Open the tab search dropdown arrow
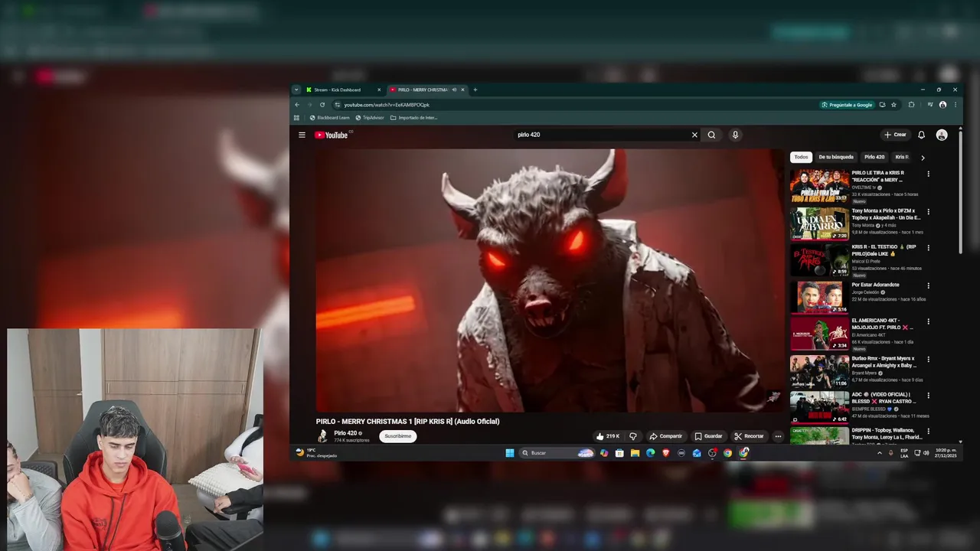The height and width of the screenshot is (551, 980). pos(296,90)
